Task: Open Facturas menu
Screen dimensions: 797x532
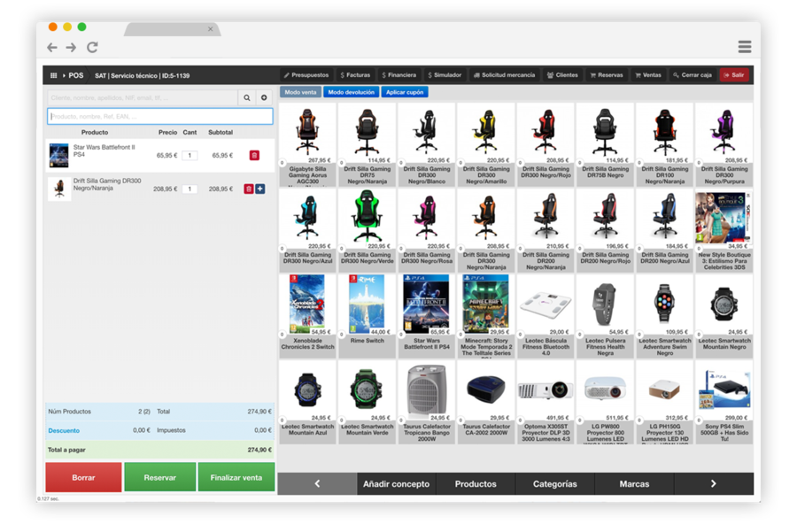Action: 355,75
